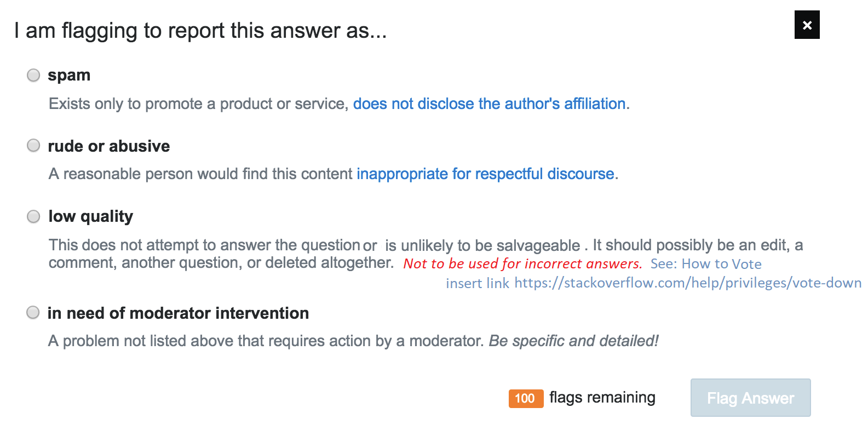The image size is (868, 442).
Task: Click the "rude or abusive" label text
Action: coord(109,146)
